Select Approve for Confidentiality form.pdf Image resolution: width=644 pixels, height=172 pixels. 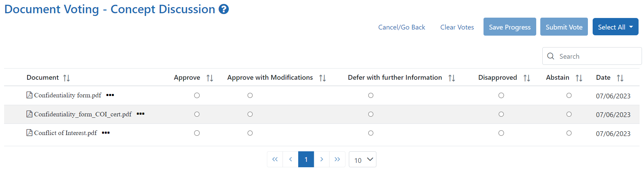(x=197, y=95)
